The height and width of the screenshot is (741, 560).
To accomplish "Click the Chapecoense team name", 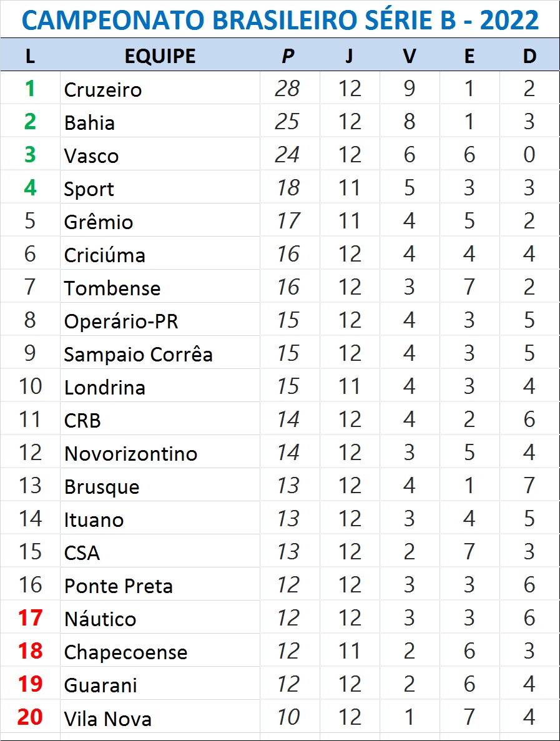I will pyautogui.click(x=125, y=652).
